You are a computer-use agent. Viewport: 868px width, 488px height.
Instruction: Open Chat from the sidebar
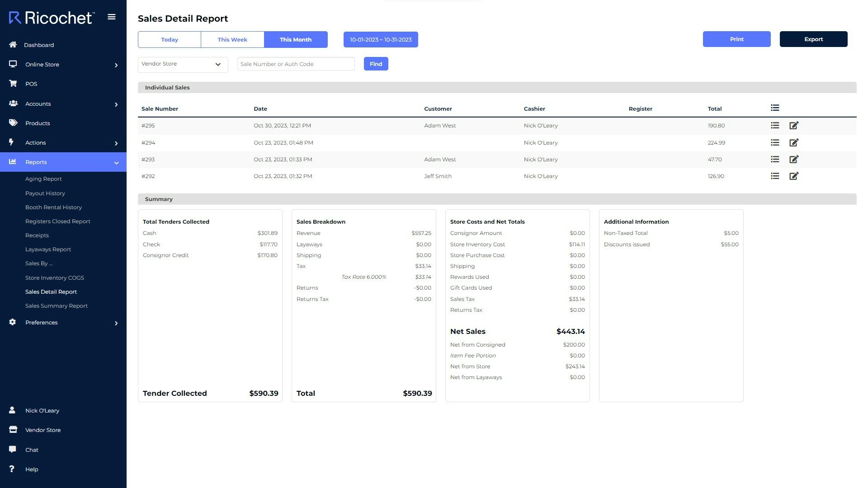point(32,450)
